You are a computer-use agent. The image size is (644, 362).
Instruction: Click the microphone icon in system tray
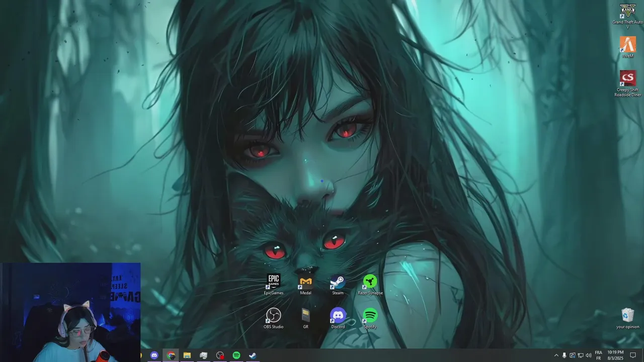tap(564, 355)
